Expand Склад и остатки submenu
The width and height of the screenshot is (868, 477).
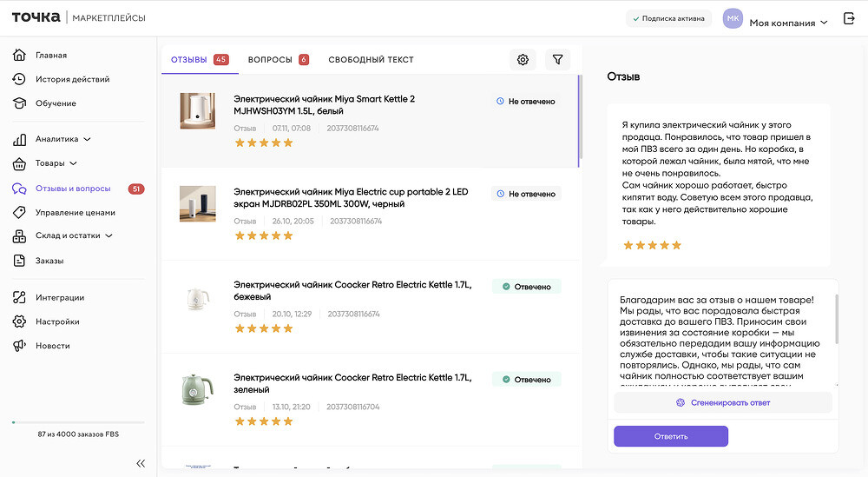[74, 235]
